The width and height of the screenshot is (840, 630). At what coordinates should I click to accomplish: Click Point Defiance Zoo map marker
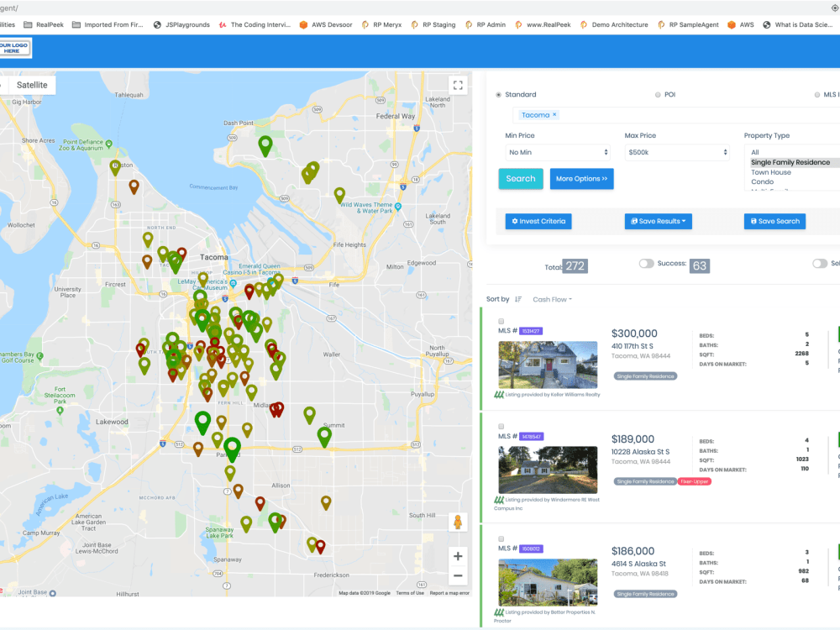pos(108,144)
